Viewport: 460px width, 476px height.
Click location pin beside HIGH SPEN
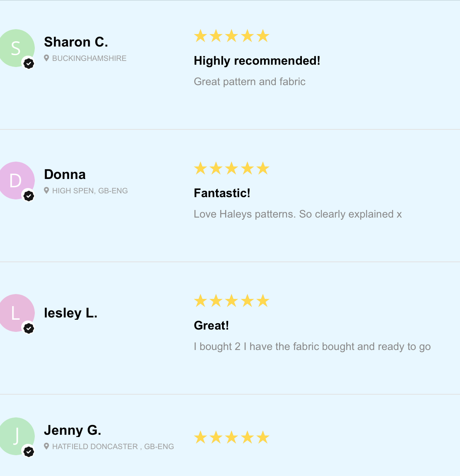pyautogui.click(x=47, y=191)
